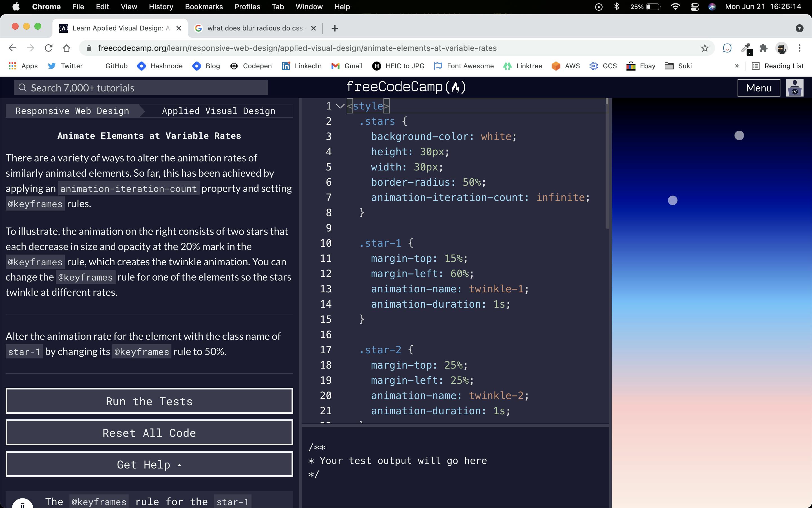The width and height of the screenshot is (812, 508).
Task: Open the freeCodeCamp Menu button
Action: point(759,88)
